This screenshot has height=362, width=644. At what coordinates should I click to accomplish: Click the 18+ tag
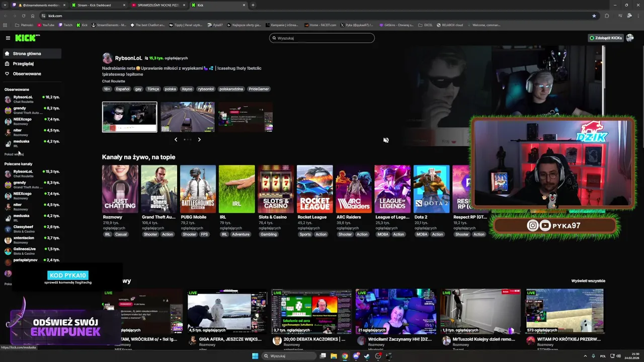coord(107,89)
